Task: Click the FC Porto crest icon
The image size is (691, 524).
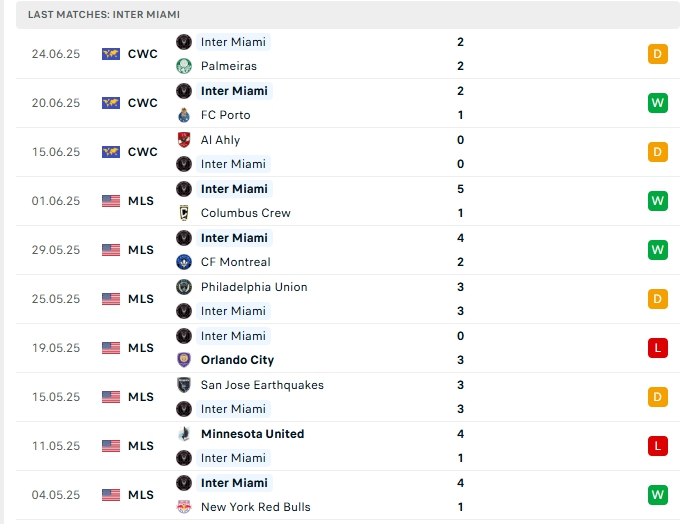Action: click(183, 115)
